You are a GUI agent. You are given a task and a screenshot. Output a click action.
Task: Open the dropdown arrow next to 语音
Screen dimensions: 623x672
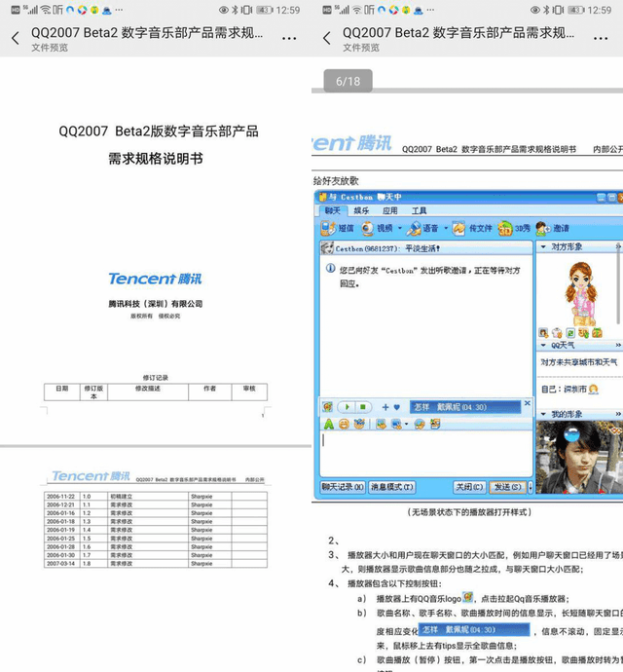[446, 228]
